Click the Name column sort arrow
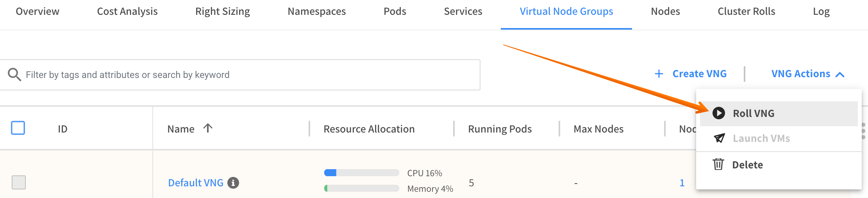 pyautogui.click(x=208, y=128)
